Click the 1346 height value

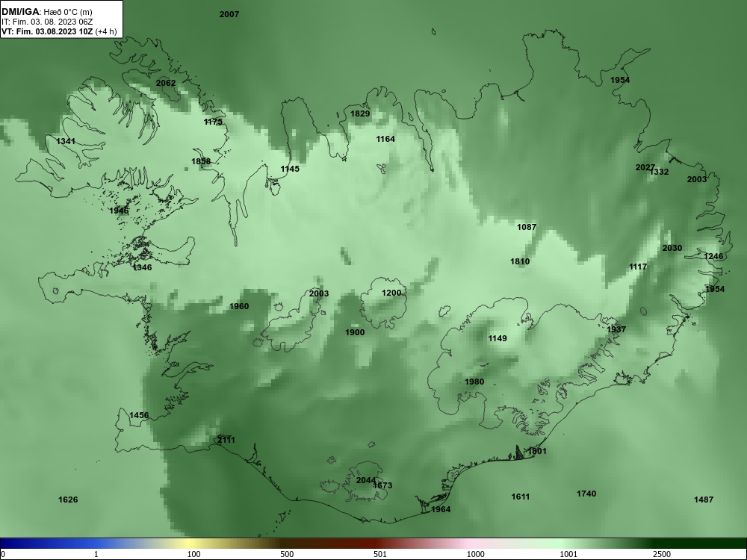pos(142,267)
